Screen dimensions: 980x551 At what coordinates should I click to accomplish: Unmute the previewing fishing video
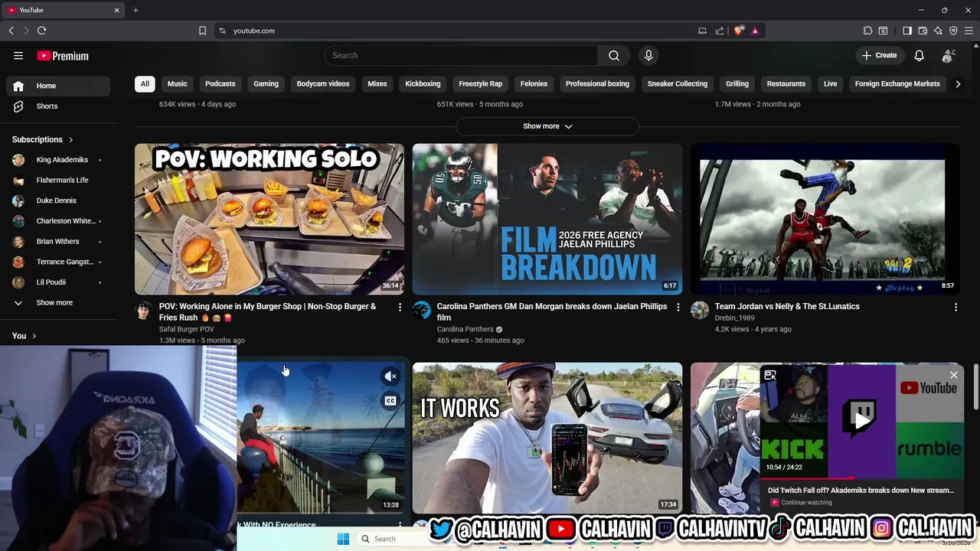390,376
